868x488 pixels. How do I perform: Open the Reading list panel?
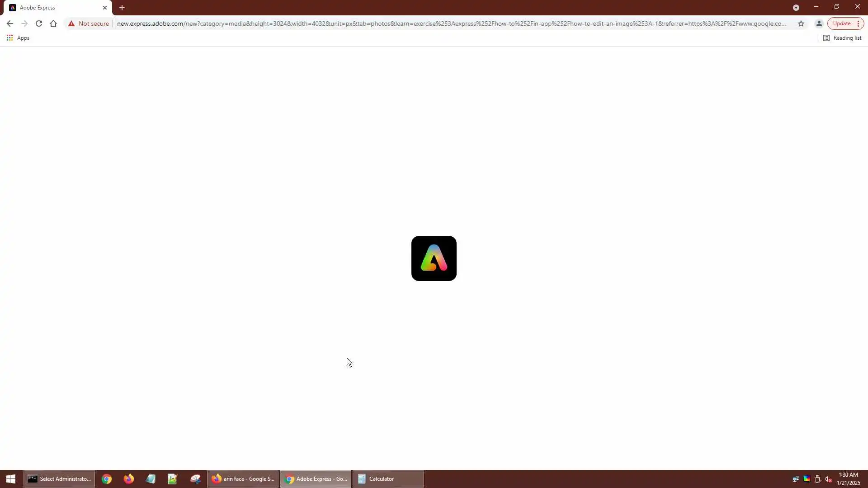pos(842,38)
